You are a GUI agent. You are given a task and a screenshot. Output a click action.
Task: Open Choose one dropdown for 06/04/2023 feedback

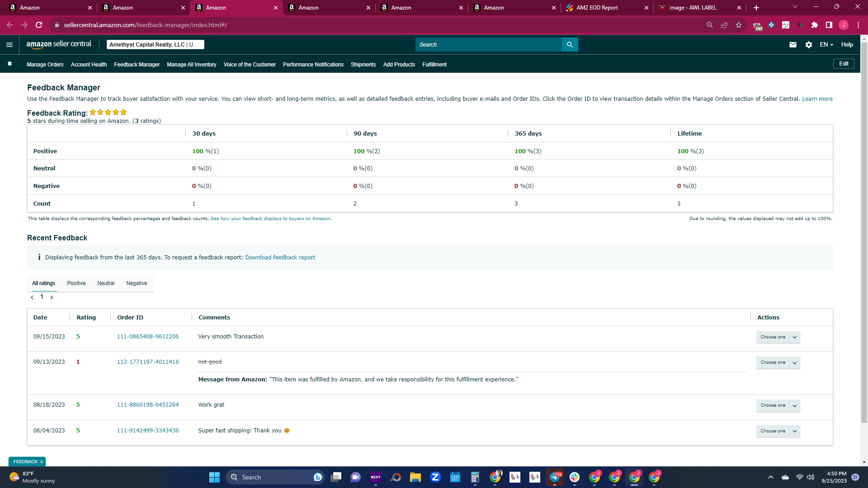pos(778,431)
